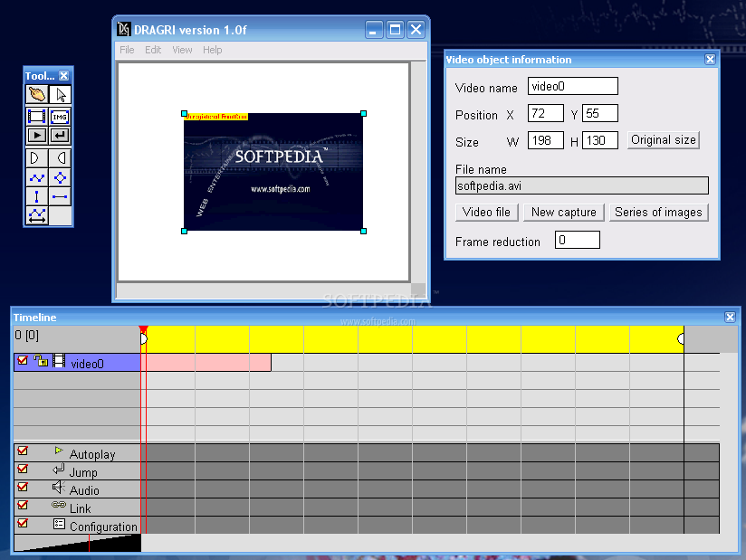Click the pink video0 clip in timeline
The width and height of the screenshot is (746, 560).
(x=206, y=362)
